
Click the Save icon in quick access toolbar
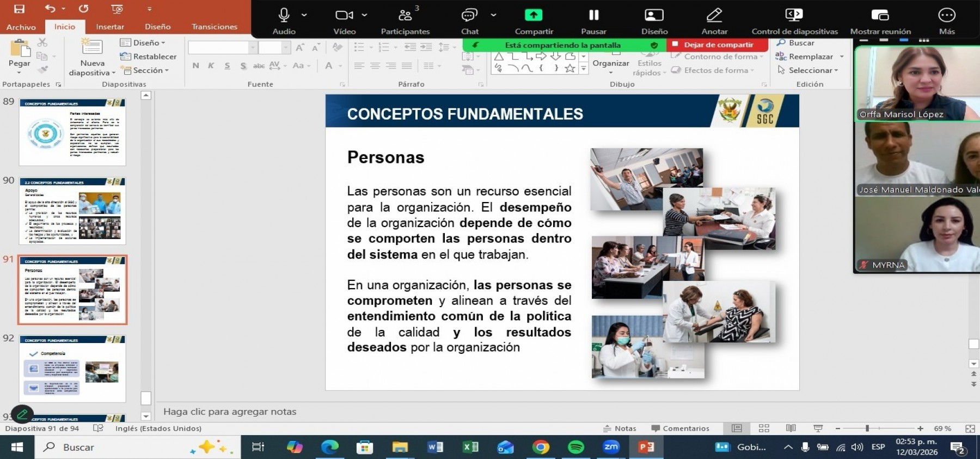tap(19, 9)
